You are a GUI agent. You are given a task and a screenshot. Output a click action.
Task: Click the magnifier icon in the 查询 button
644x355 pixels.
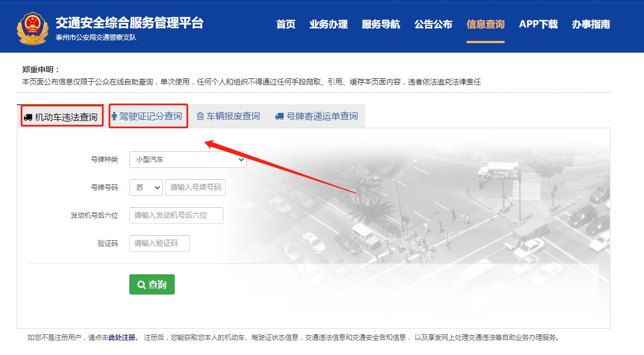[x=141, y=285]
